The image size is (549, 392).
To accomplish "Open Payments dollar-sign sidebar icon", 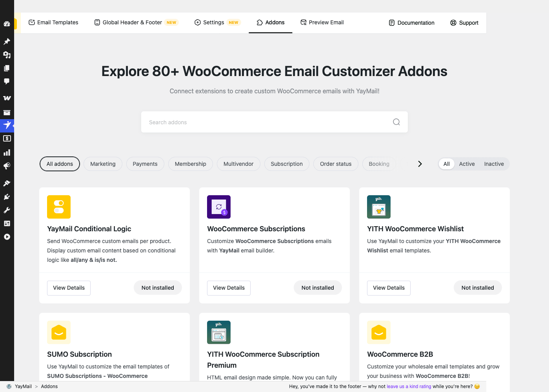I will pyautogui.click(x=7, y=138).
